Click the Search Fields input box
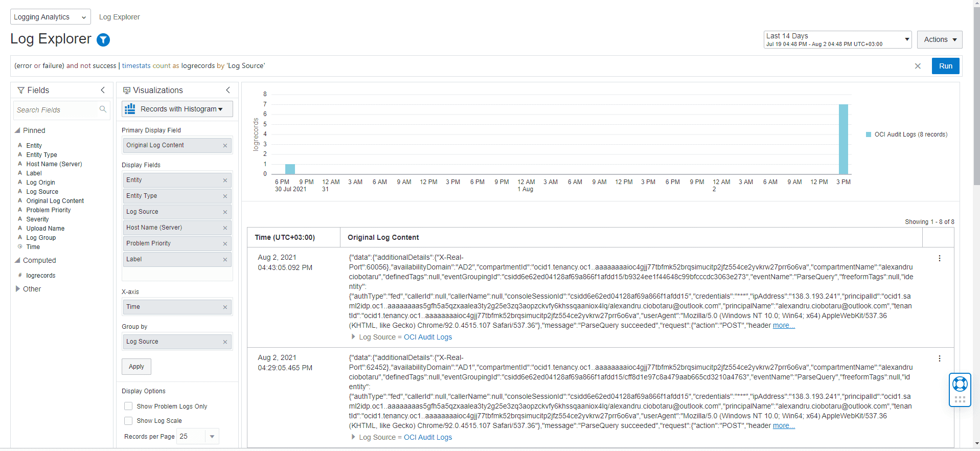 click(56, 110)
